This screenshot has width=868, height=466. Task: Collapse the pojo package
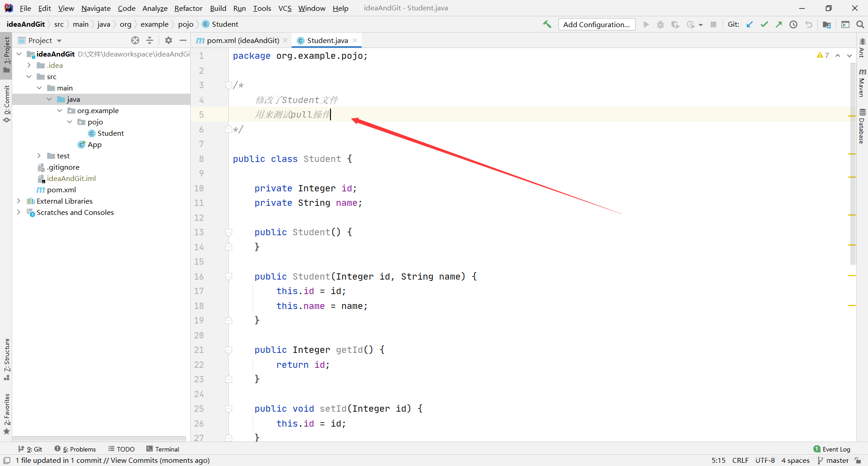tap(70, 122)
